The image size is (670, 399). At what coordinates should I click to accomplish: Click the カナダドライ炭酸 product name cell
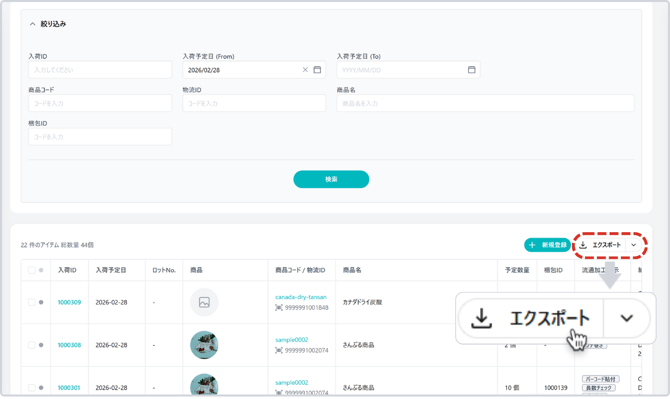click(362, 302)
